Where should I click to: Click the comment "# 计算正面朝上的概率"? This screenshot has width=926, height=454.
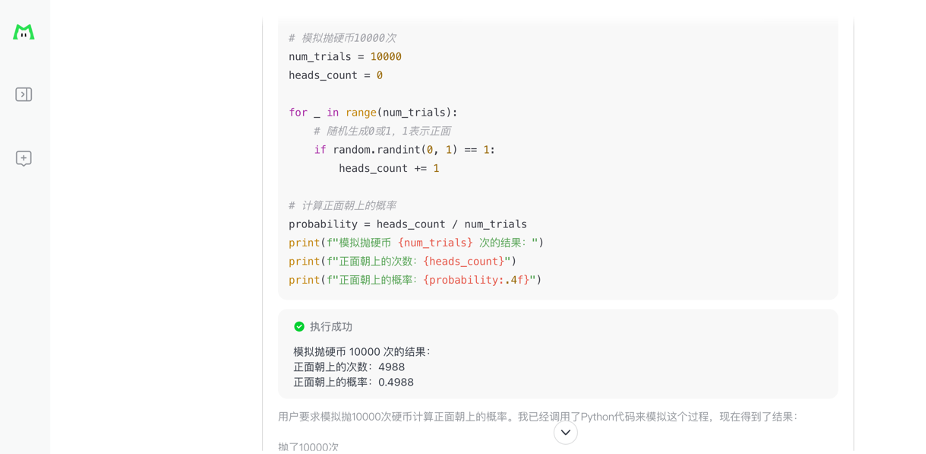342,205
